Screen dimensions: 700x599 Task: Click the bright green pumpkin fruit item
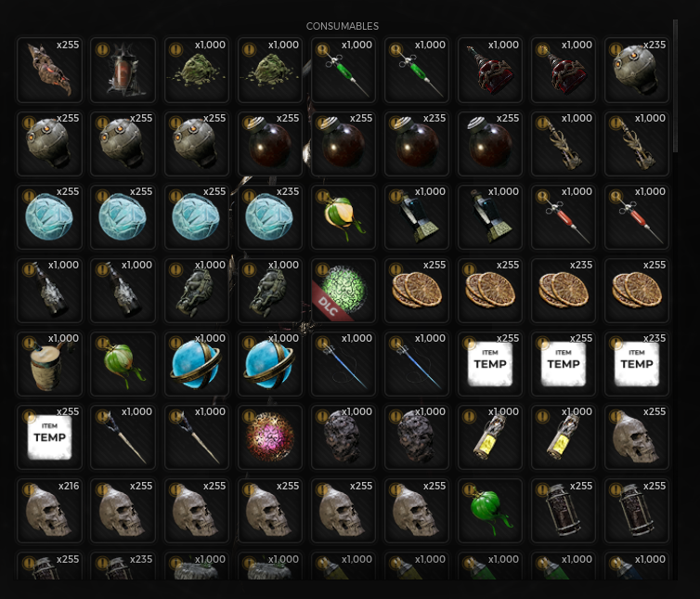490,511
